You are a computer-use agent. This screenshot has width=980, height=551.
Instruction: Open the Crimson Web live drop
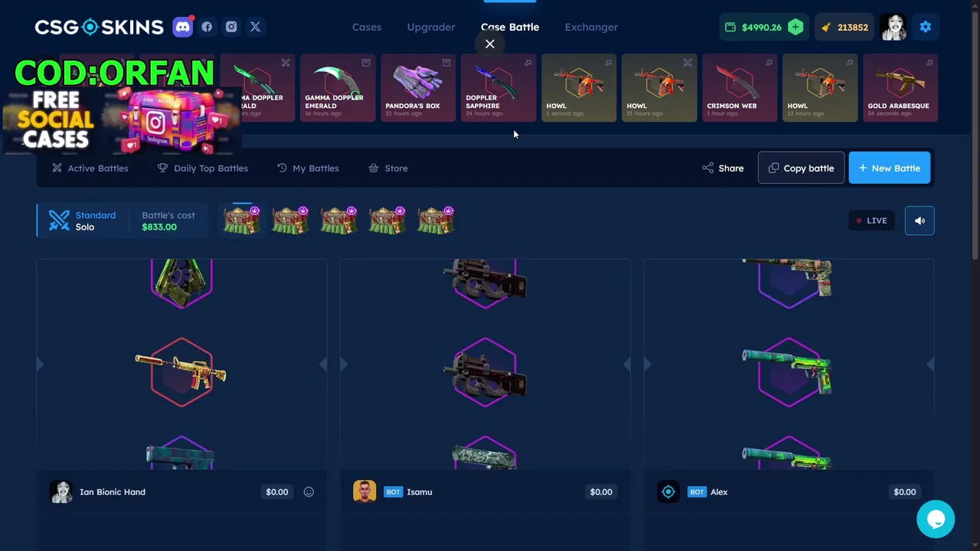(740, 88)
